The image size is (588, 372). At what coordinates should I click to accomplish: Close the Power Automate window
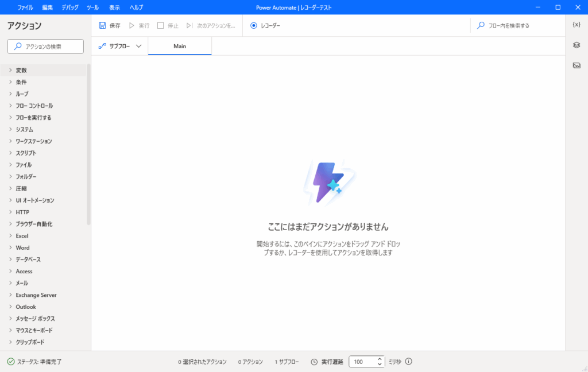click(x=578, y=7)
